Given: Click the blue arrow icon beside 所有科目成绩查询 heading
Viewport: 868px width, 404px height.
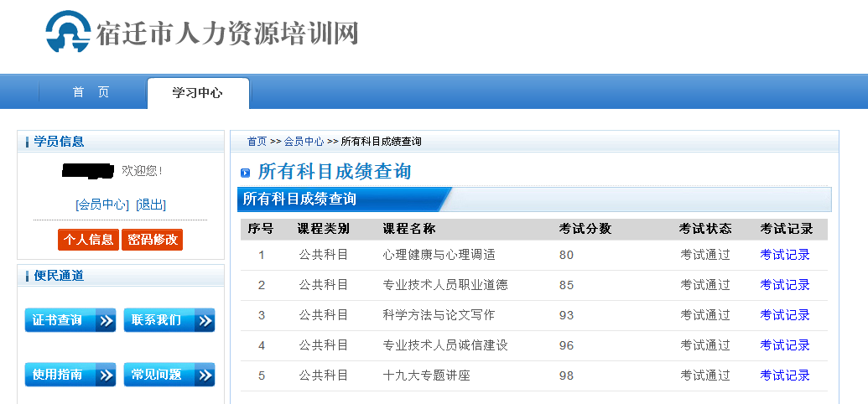Looking at the screenshot, I should (x=246, y=173).
